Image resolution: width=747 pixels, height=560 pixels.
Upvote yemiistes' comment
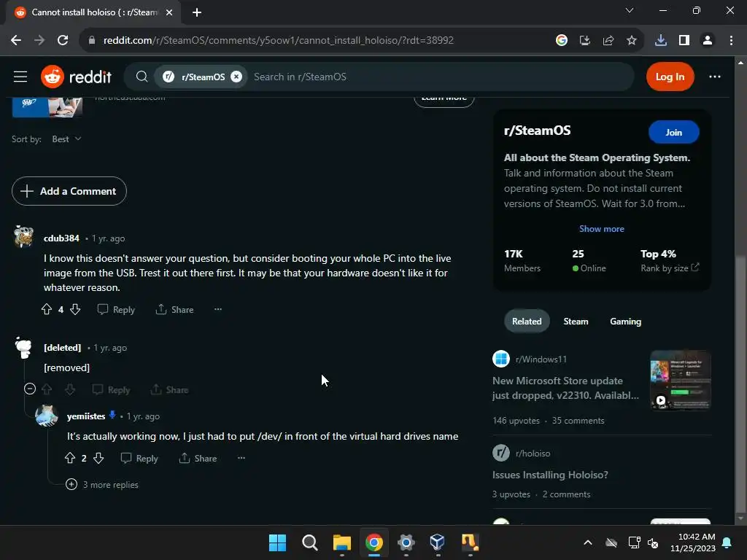[x=69, y=458]
